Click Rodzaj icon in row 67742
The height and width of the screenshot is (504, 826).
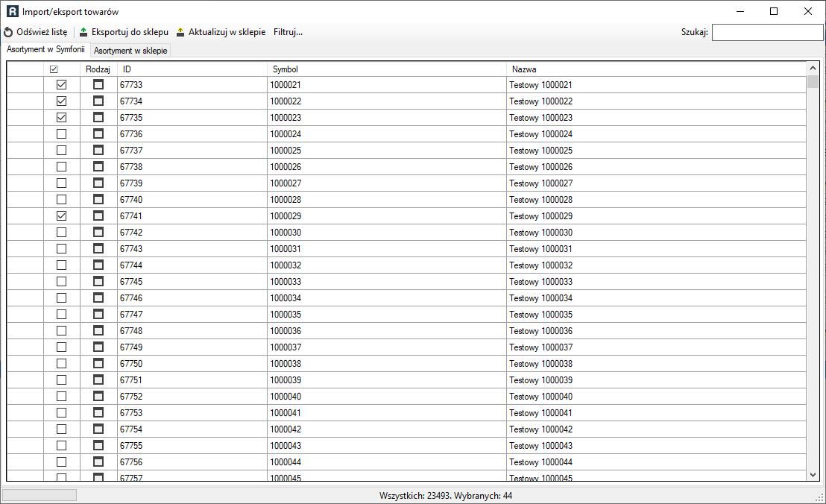click(98, 232)
